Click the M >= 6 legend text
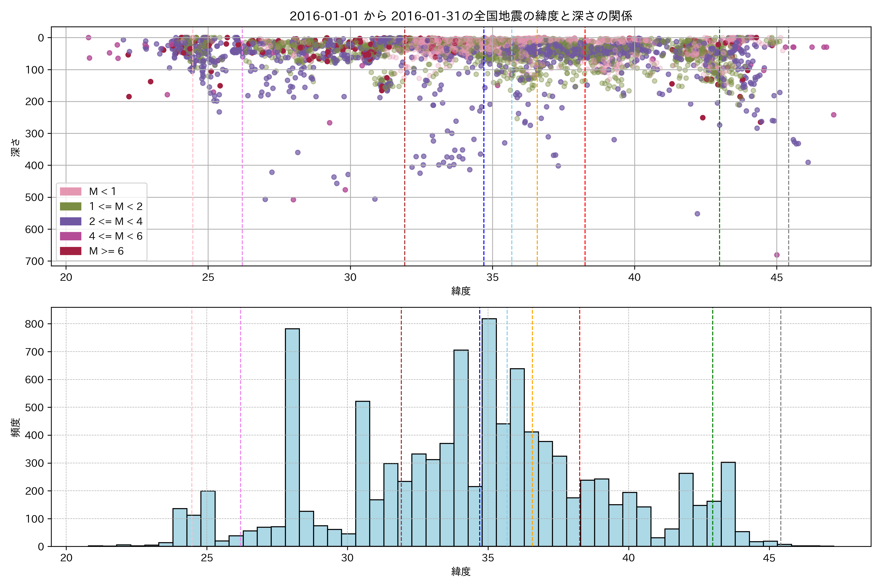Image resolution: width=882 pixels, height=588 pixels. 106,251
